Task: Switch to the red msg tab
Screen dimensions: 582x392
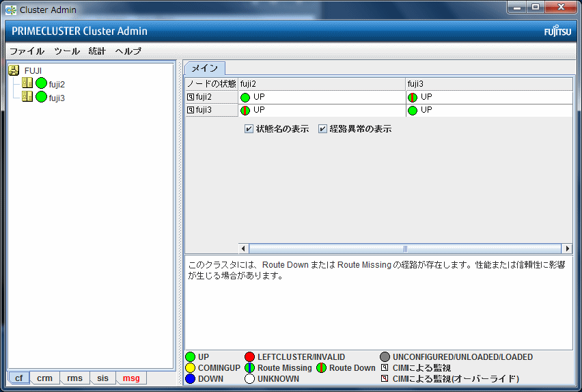Action: point(131,378)
